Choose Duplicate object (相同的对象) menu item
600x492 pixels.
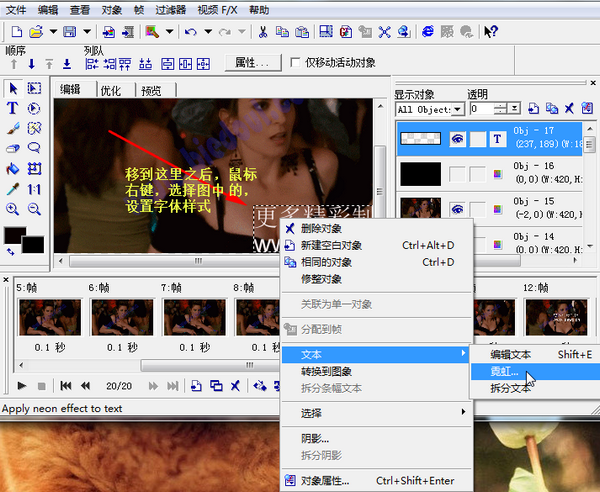coord(377,262)
